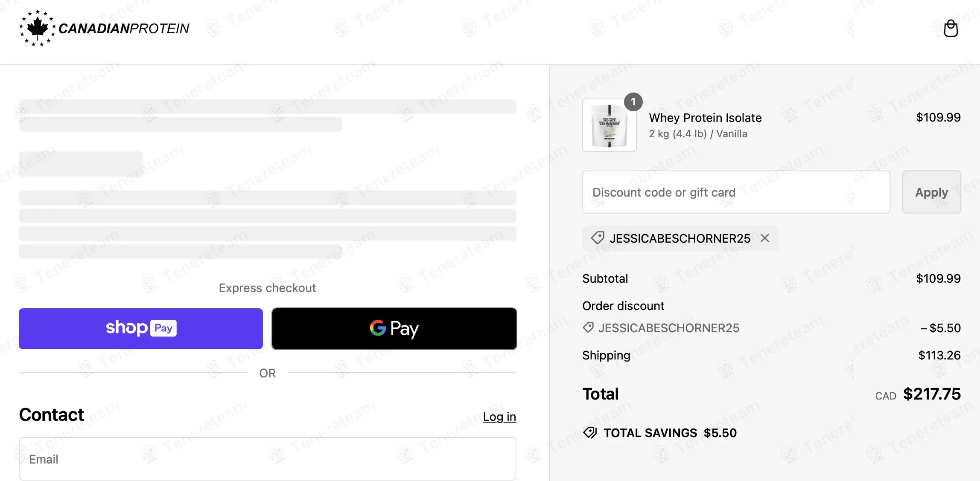
Task: Follow the Log in link
Action: coord(499,417)
